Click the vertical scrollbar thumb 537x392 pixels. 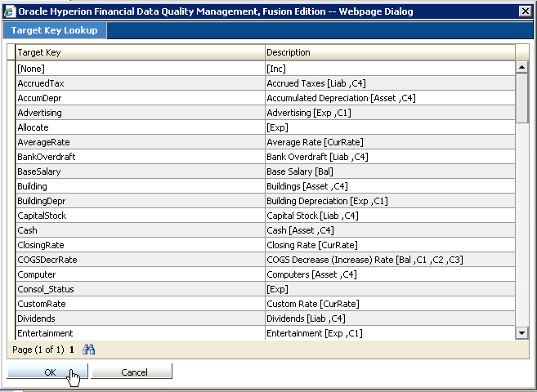[521, 98]
